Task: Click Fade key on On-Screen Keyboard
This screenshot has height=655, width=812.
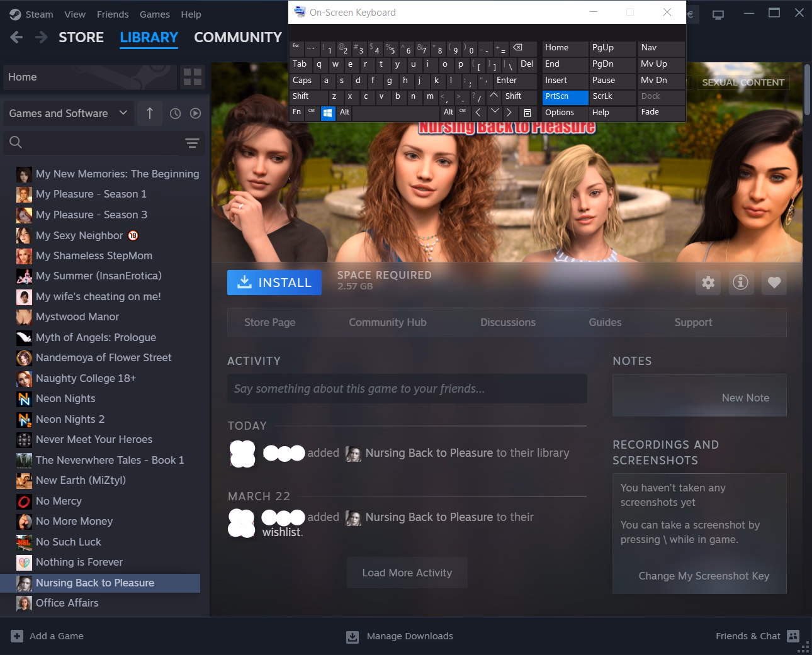Action: coord(661,113)
